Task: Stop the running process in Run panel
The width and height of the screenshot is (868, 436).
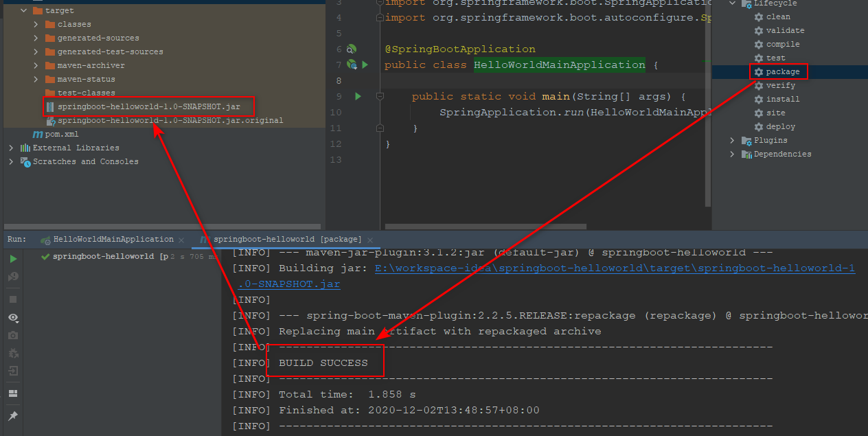Action: pyautogui.click(x=13, y=299)
